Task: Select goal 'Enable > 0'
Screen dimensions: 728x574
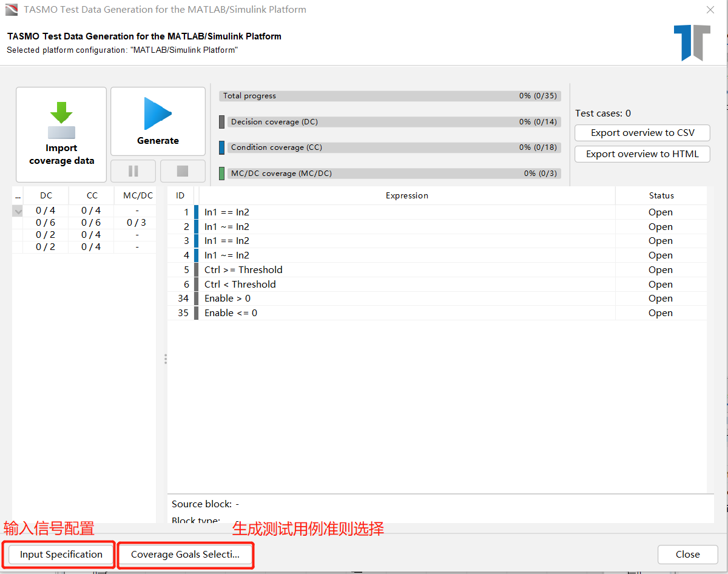Action: click(437, 299)
